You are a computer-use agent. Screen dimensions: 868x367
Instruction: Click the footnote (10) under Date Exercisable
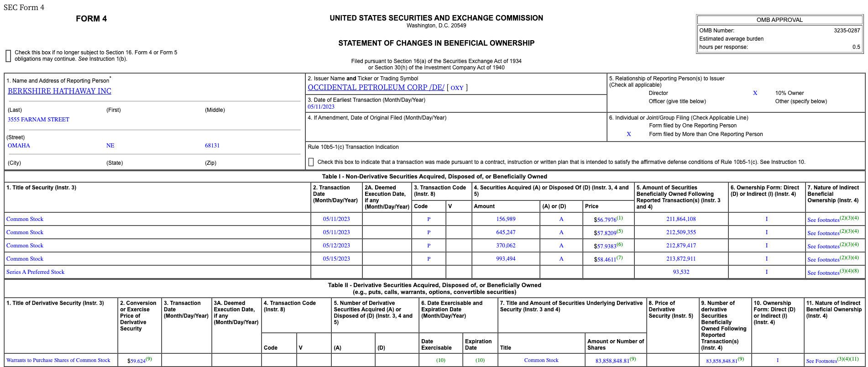[x=440, y=360]
